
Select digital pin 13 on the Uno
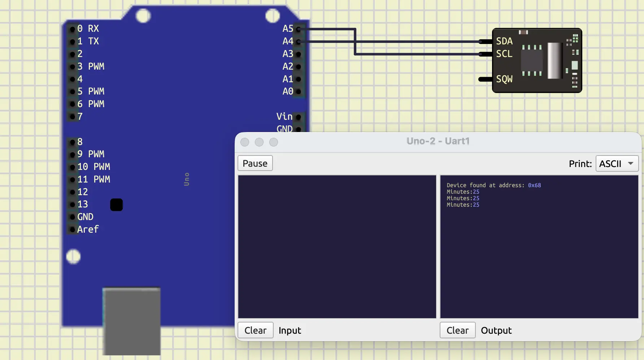click(x=73, y=205)
